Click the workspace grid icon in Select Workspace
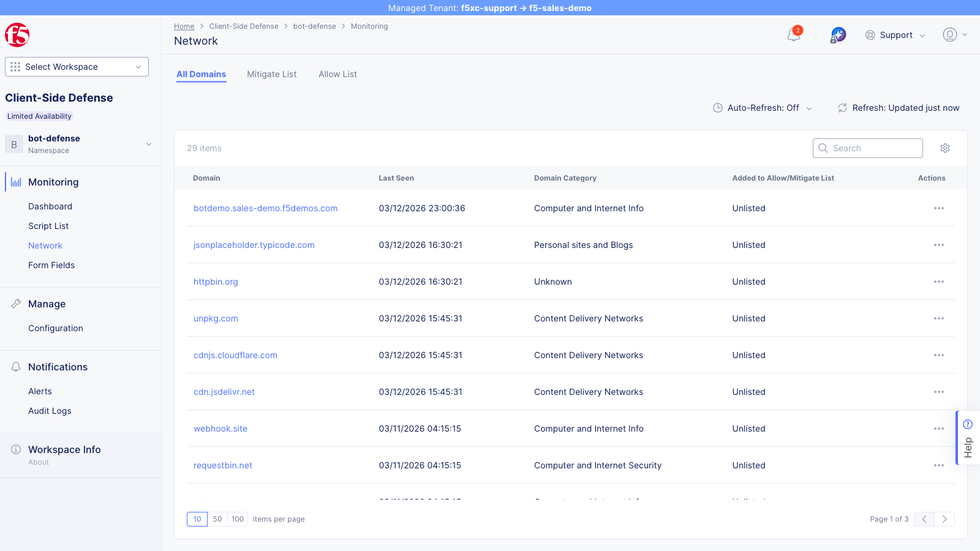 pyautogui.click(x=15, y=67)
